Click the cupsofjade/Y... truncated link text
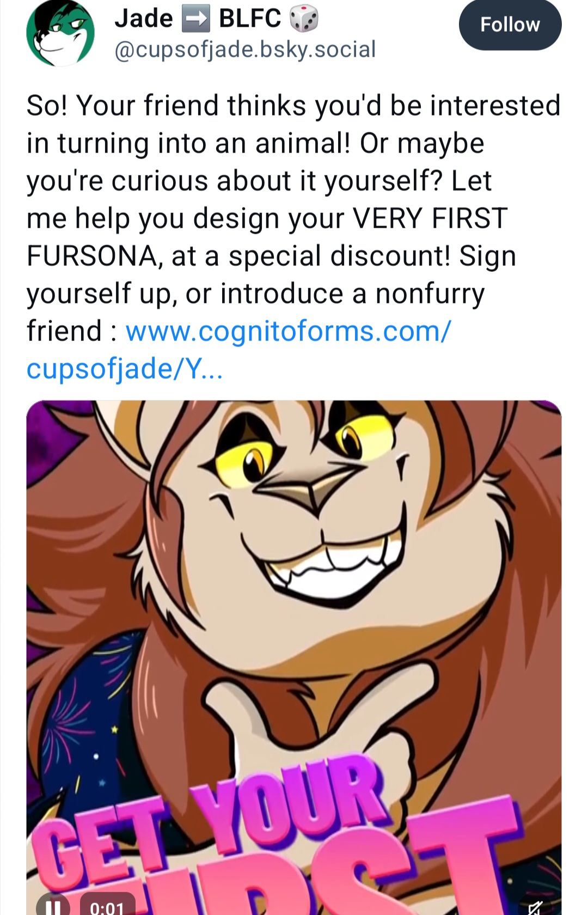The height and width of the screenshot is (915, 588). tap(124, 369)
